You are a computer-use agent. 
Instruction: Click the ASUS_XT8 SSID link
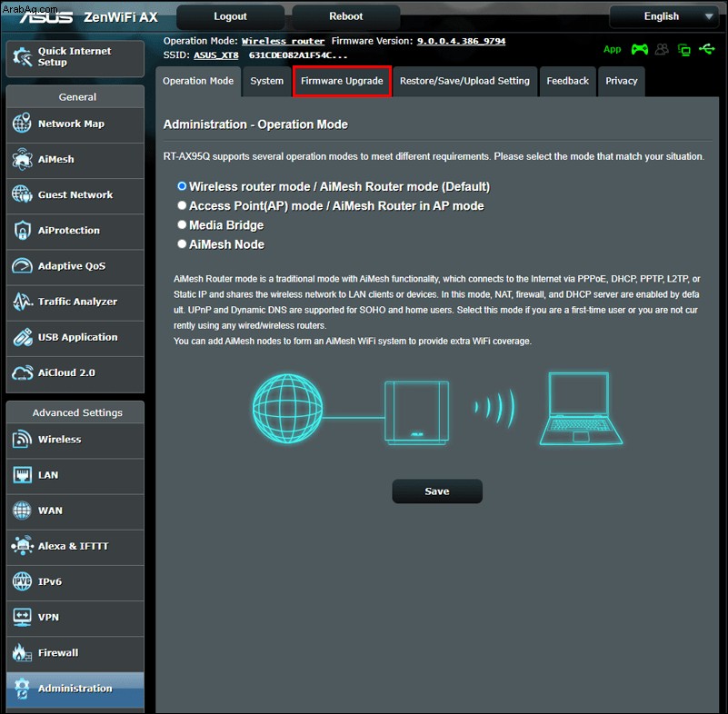click(x=216, y=55)
